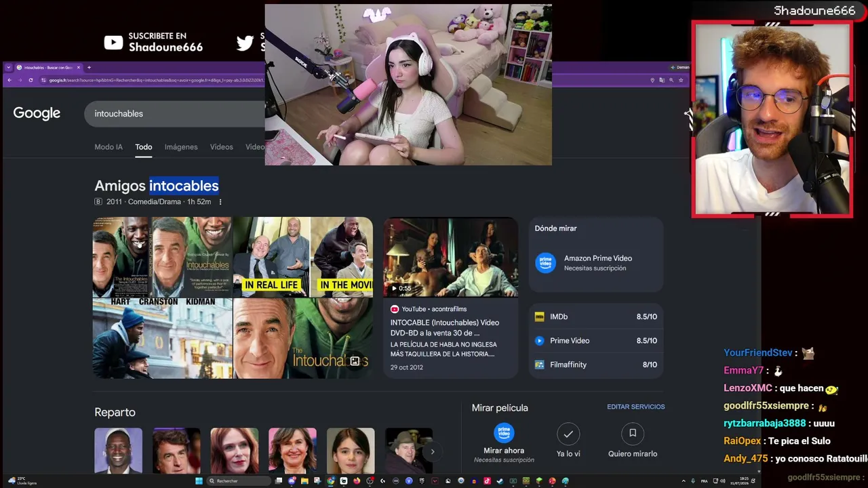The height and width of the screenshot is (488, 868).
Task: Open Amazon Prime Video under Dónde mirar
Action: [x=596, y=263]
